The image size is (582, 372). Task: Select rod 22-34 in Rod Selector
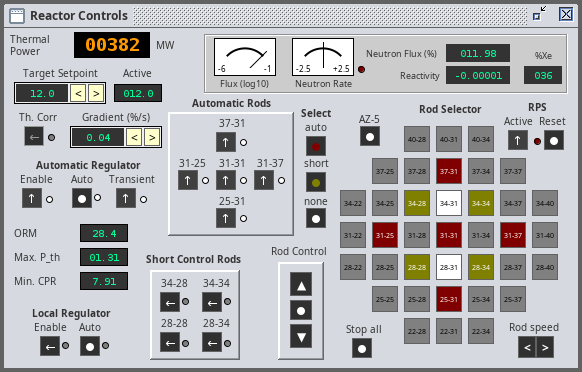[x=481, y=331]
